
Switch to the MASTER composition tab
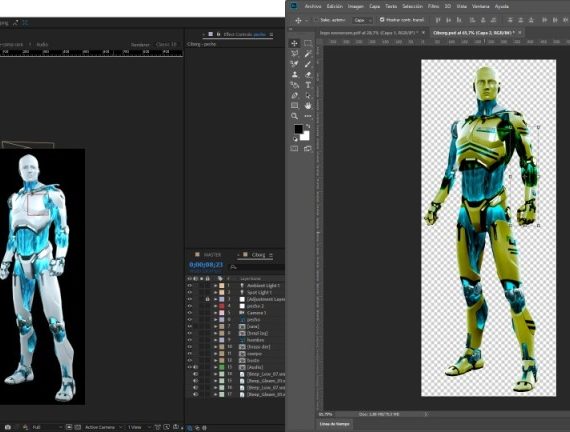[x=212, y=255]
